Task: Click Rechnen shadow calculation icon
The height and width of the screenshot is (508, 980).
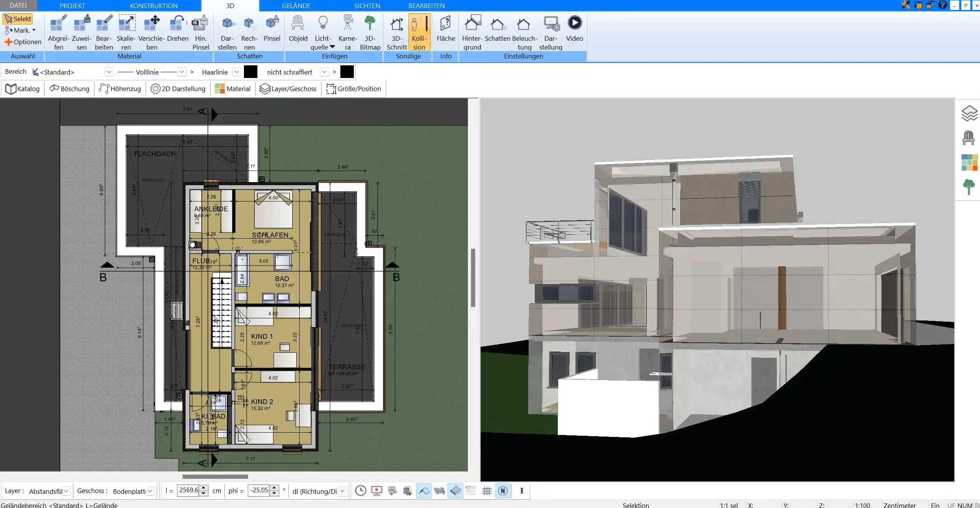Action: [x=249, y=33]
